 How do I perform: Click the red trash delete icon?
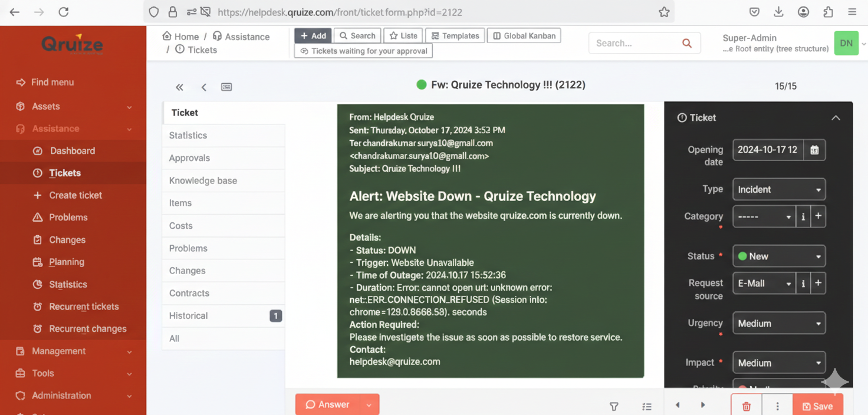pos(746,406)
